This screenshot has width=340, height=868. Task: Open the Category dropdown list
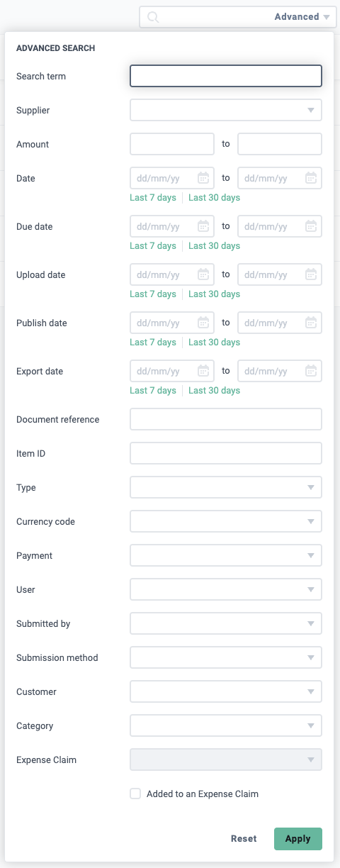click(x=226, y=725)
